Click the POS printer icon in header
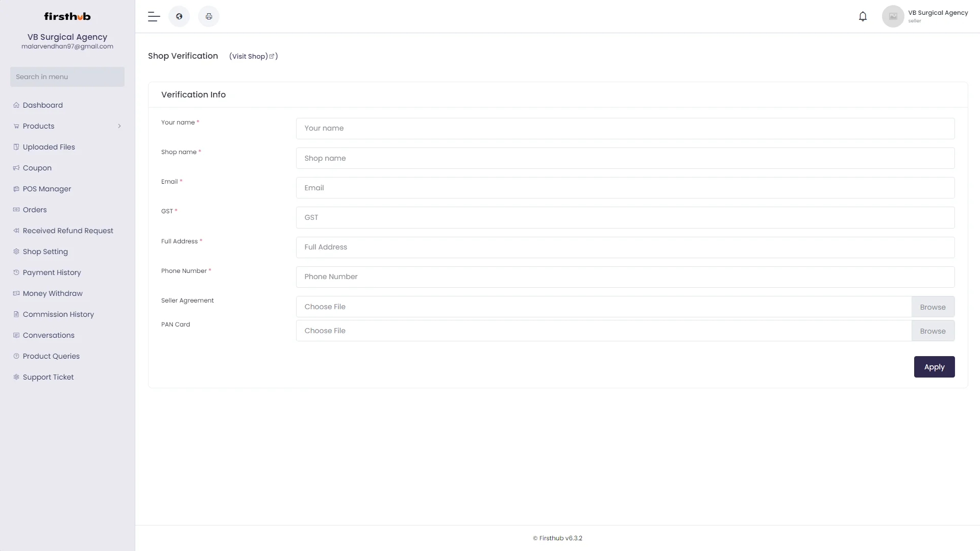The height and width of the screenshot is (551, 980). click(x=209, y=16)
